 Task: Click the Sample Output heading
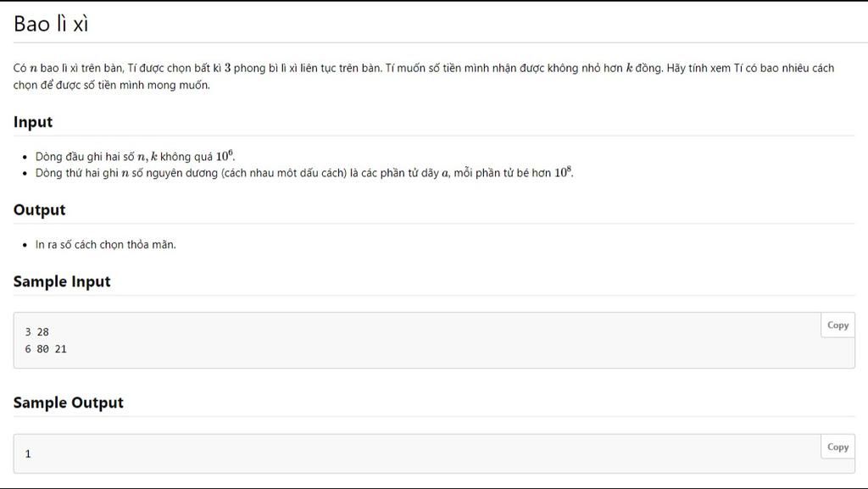click(x=68, y=403)
